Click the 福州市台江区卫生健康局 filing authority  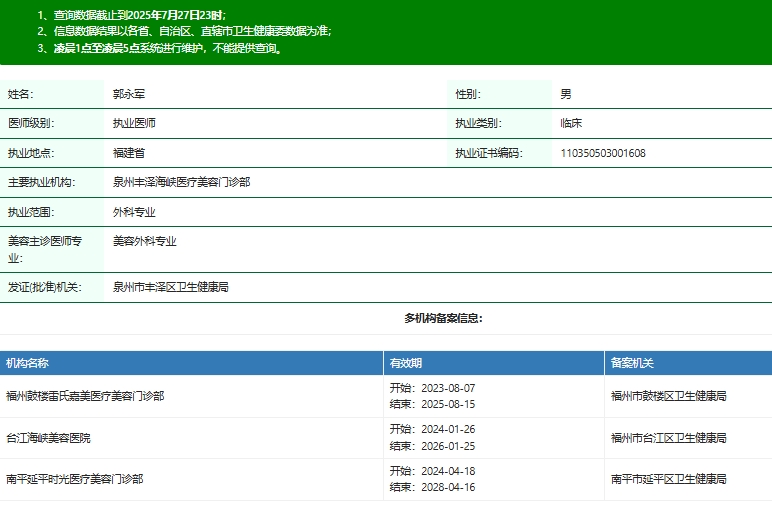pyautogui.click(x=668, y=438)
